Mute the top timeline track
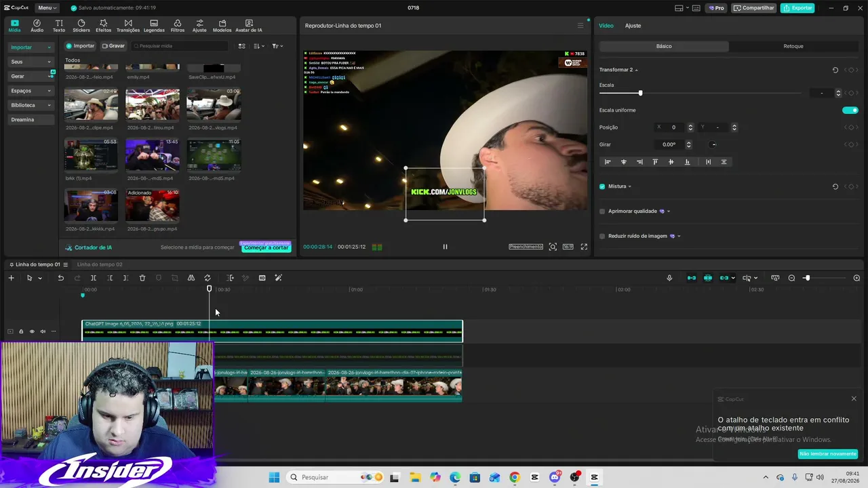Viewport: 868px width, 488px height. pos(43,331)
